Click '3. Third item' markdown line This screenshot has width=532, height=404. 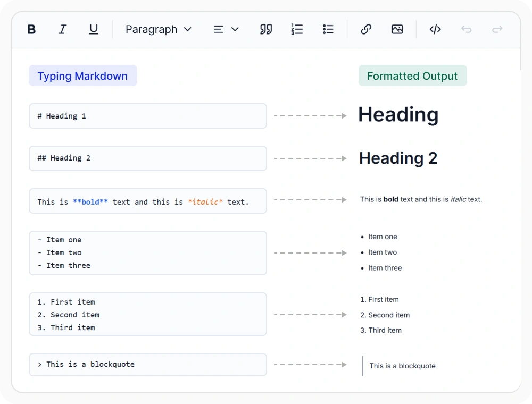coord(66,328)
